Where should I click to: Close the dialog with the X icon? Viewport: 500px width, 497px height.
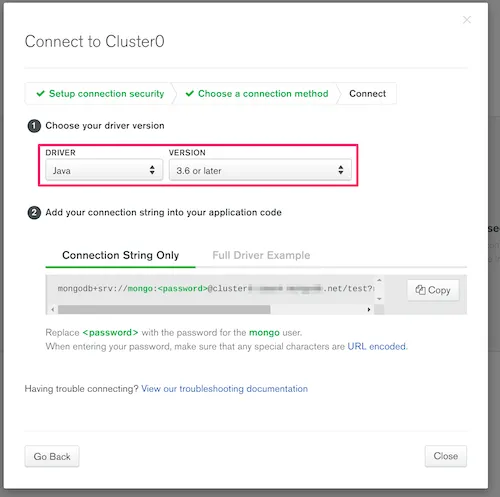[x=467, y=20]
